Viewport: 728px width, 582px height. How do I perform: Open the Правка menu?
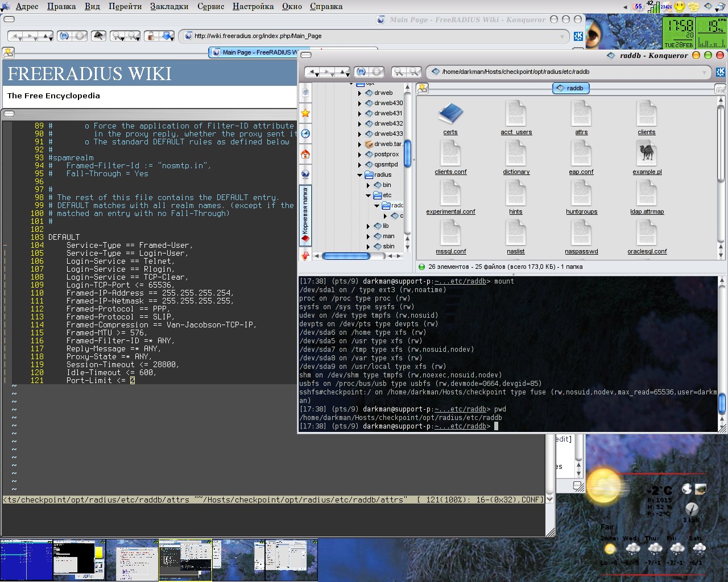coord(61,6)
